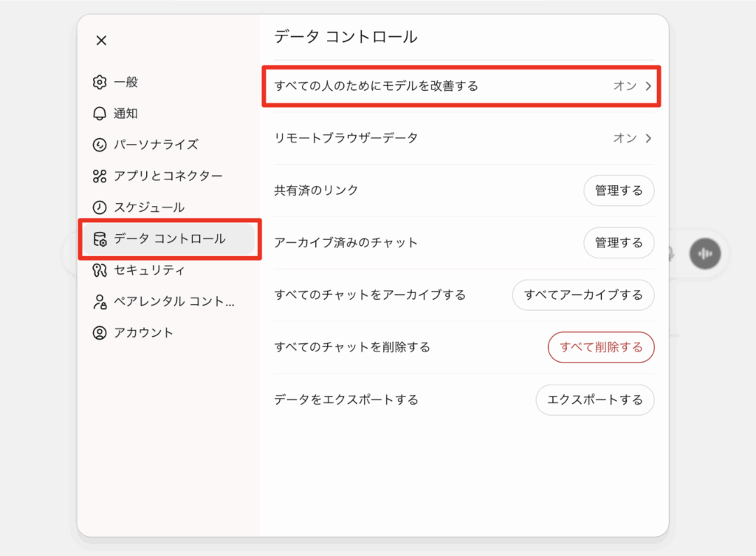Expand すべての人のためにモデルを改善する chevron
756x556 pixels.
coord(648,86)
